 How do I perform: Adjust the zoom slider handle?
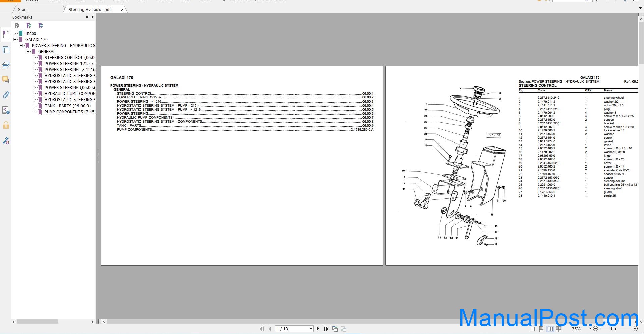(x=611, y=329)
